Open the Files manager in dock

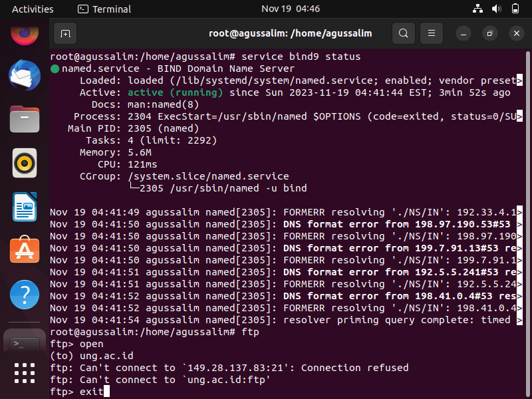pyautogui.click(x=25, y=119)
